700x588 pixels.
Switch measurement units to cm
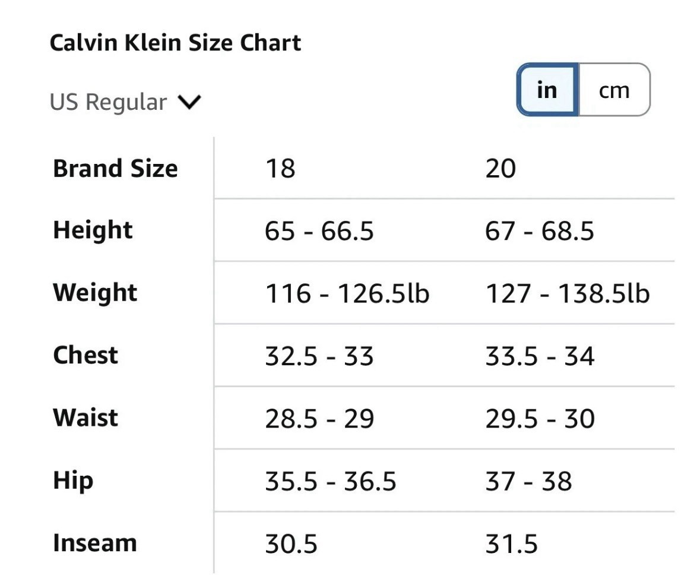614,90
